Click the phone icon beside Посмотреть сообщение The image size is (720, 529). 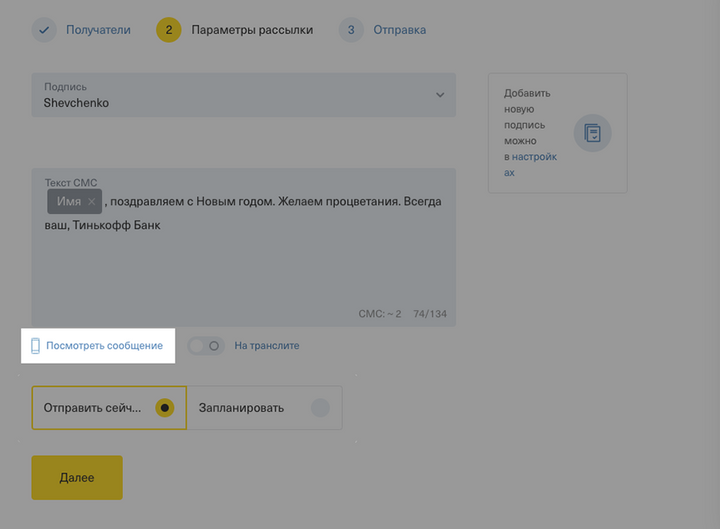pos(36,346)
